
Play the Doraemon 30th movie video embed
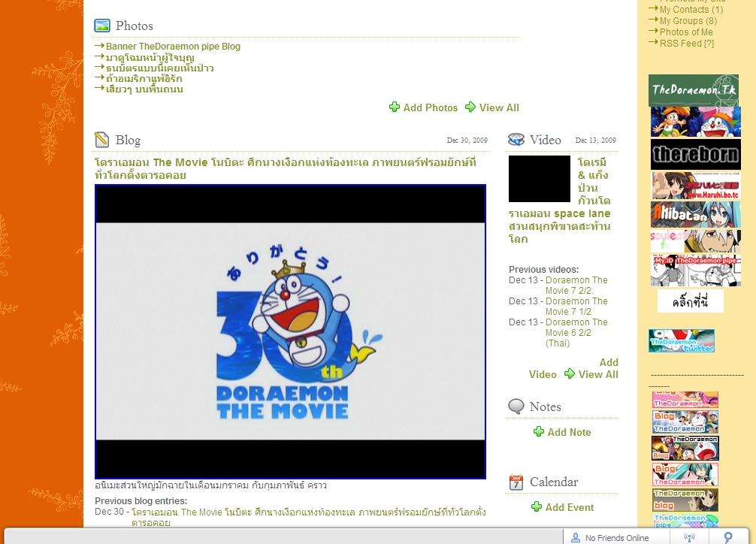tap(290, 331)
